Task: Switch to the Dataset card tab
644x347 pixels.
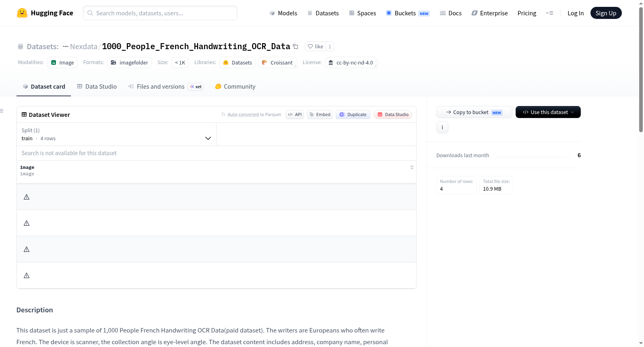Action: click(x=43, y=87)
